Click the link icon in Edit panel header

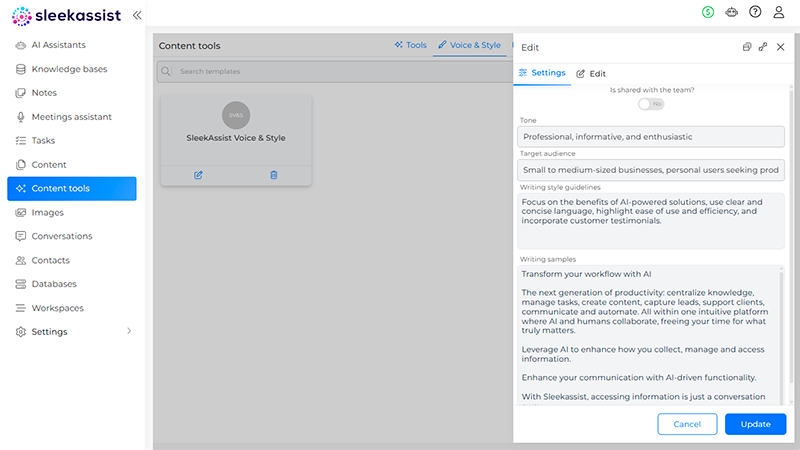pyautogui.click(x=763, y=47)
